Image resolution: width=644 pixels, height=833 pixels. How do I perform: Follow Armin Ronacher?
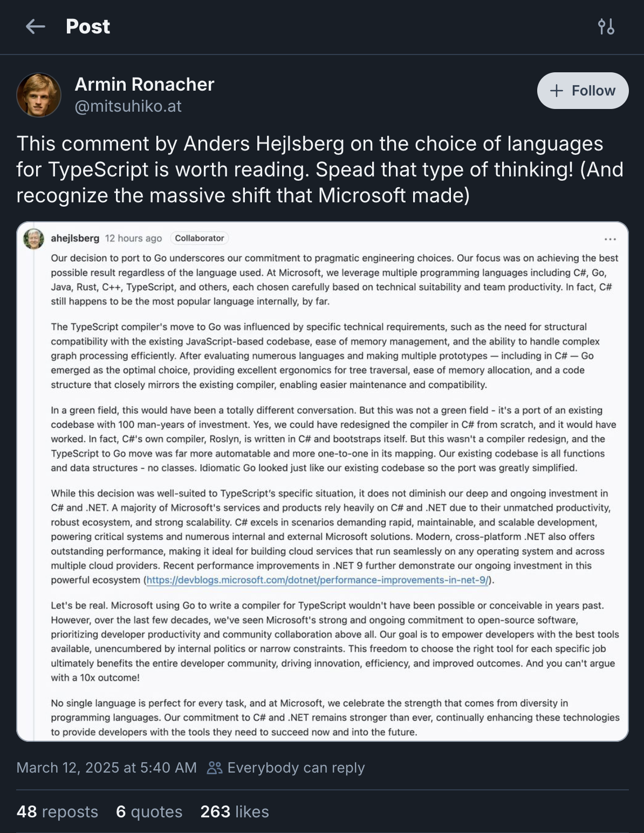[x=583, y=91]
